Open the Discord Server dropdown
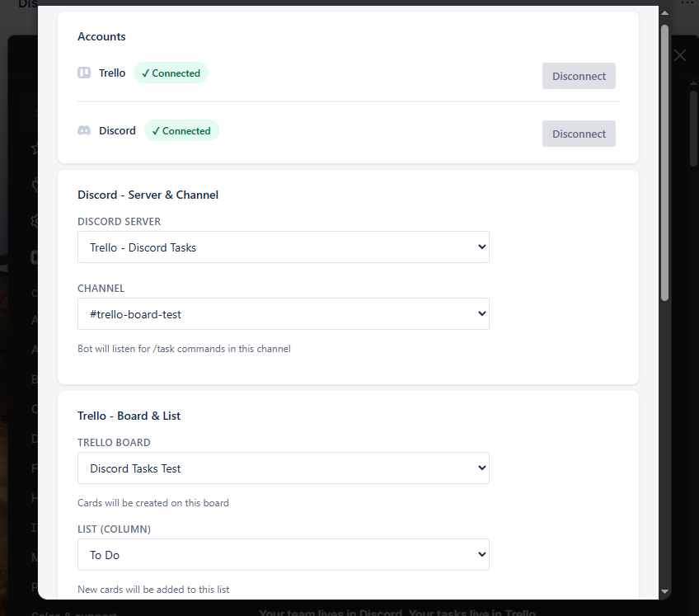Viewport: 699px width, 616px height. 284,247
